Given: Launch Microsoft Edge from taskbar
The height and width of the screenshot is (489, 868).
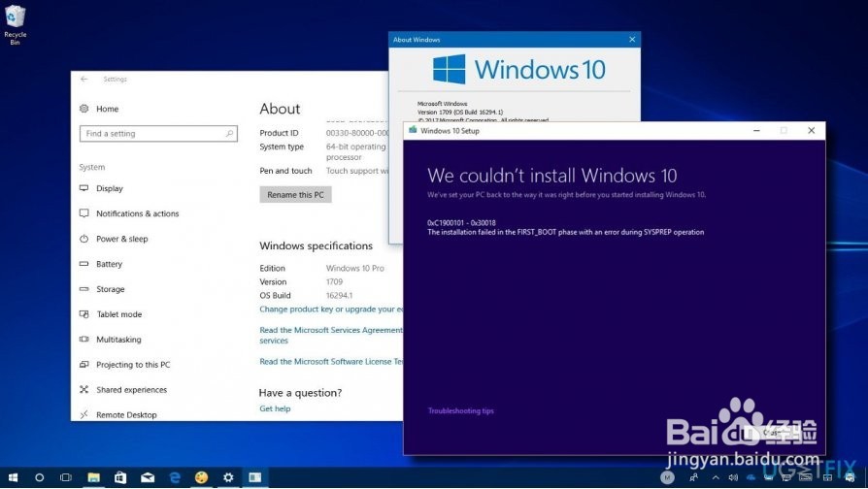Looking at the screenshot, I should point(175,477).
